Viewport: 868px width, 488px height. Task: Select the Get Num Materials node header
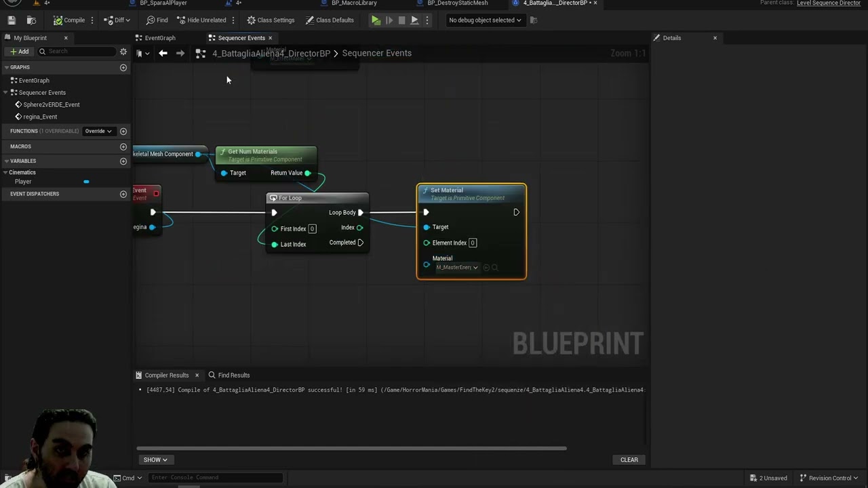(266, 155)
